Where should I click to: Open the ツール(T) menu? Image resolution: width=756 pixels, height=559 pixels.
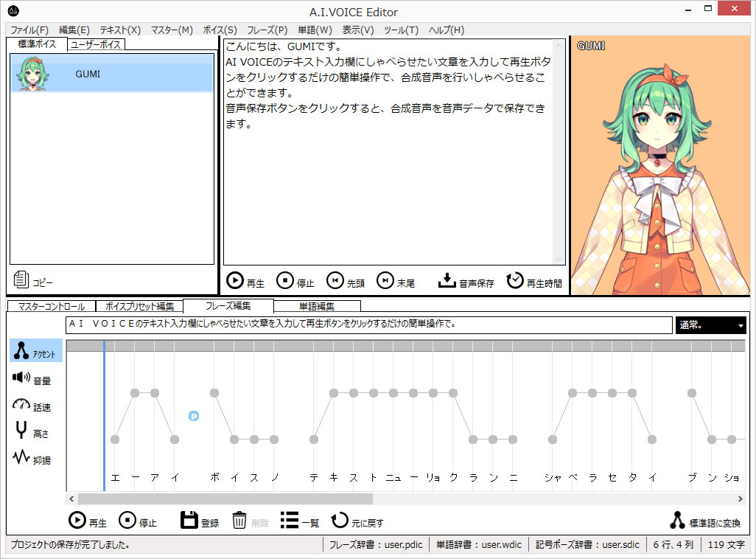click(401, 30)
